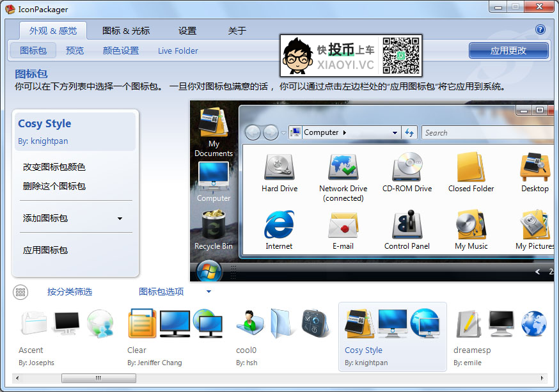Click My Documents icon in preview
Image resolution: width=559 pixels, height=392 pixels.
(214, 122)
